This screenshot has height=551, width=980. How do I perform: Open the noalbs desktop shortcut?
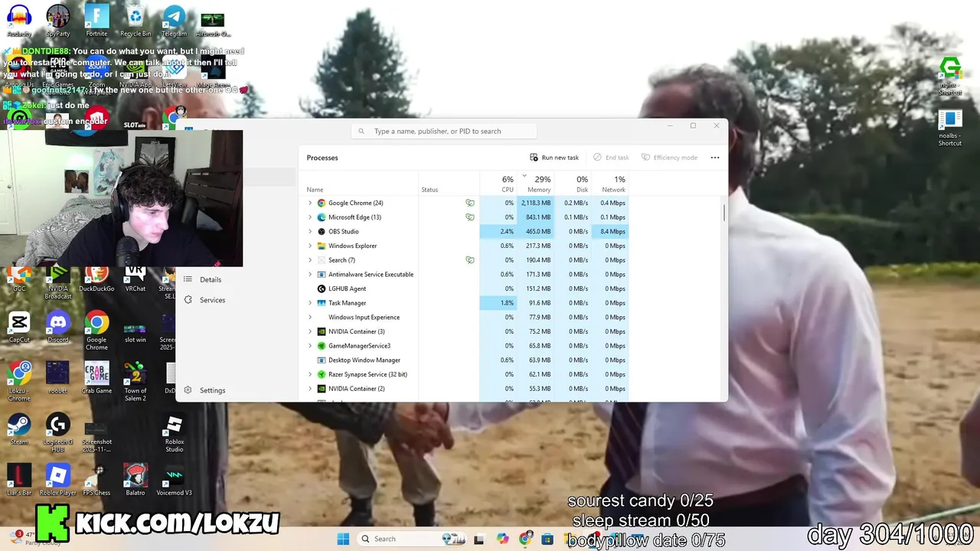950,129
